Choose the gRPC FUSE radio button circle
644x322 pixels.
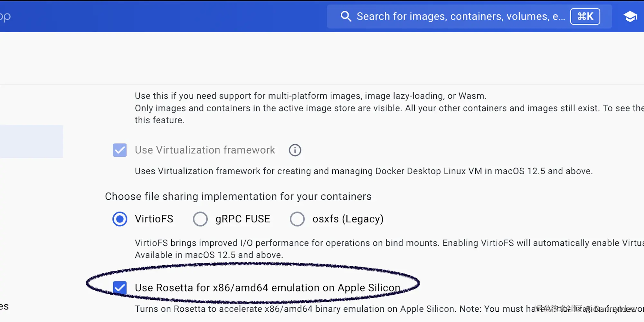(x=200, y=219)
